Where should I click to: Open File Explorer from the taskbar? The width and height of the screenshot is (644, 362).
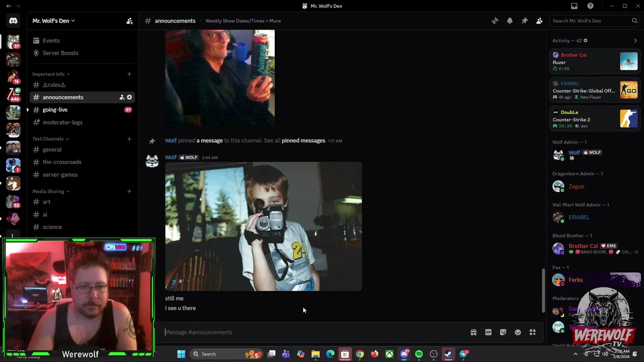(x=315, y=354)
